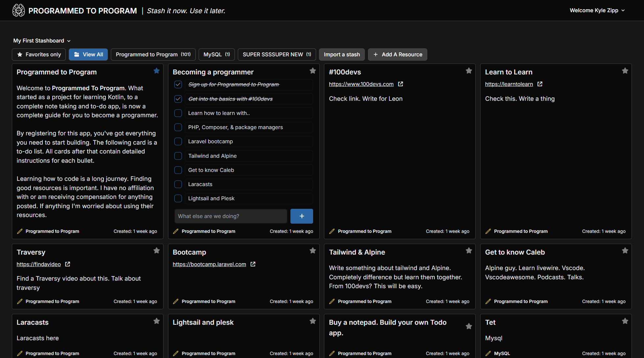Edit Learn to Learn card pencil icon
Screen dimensions: 644x358
click(x=488, y=231)
